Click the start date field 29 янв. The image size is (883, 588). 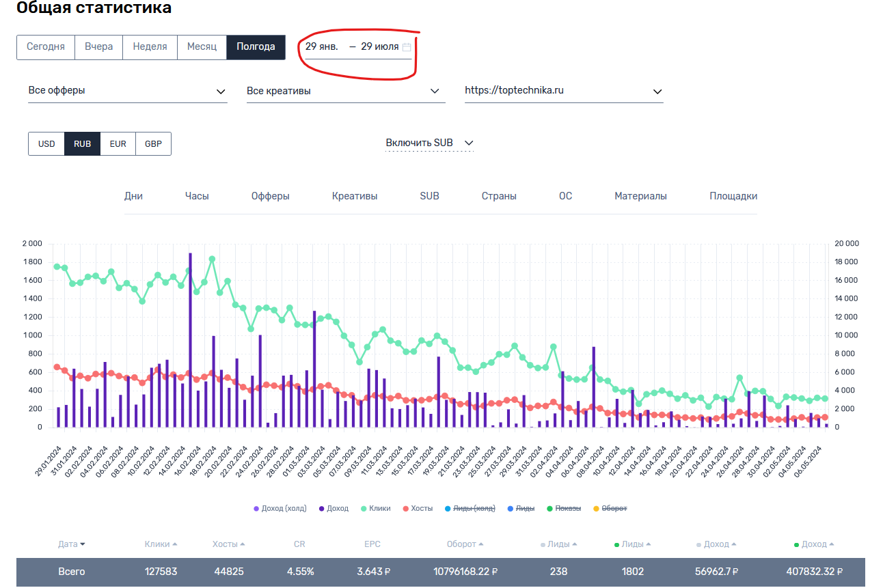[322, 47]
